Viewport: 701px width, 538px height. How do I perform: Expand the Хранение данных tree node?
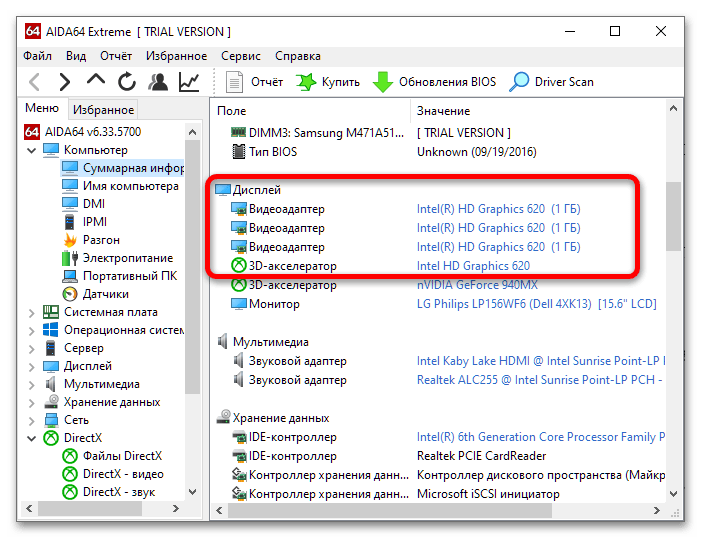(31, 403)
